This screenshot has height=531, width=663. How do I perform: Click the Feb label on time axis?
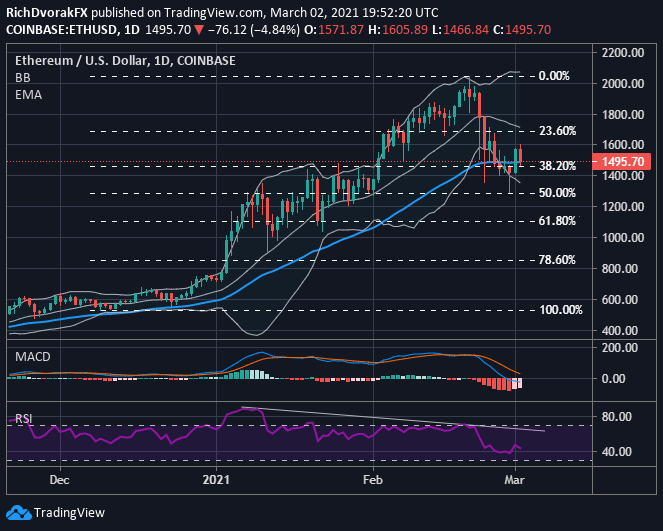(x=373, y=480)
